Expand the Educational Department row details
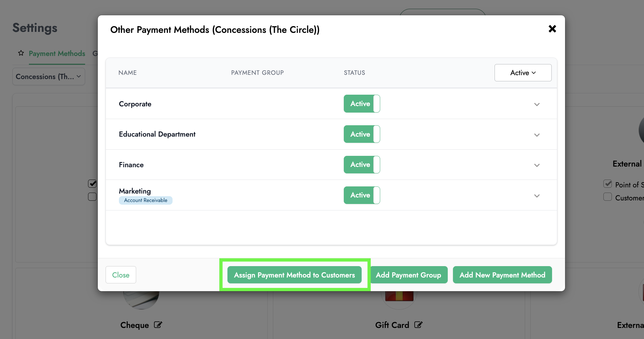The width and height of the screenshot is (644, 339). click(537, 135)
